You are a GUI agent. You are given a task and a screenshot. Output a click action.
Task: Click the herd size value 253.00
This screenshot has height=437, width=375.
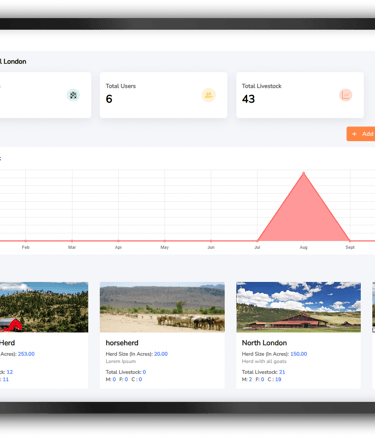26,354
